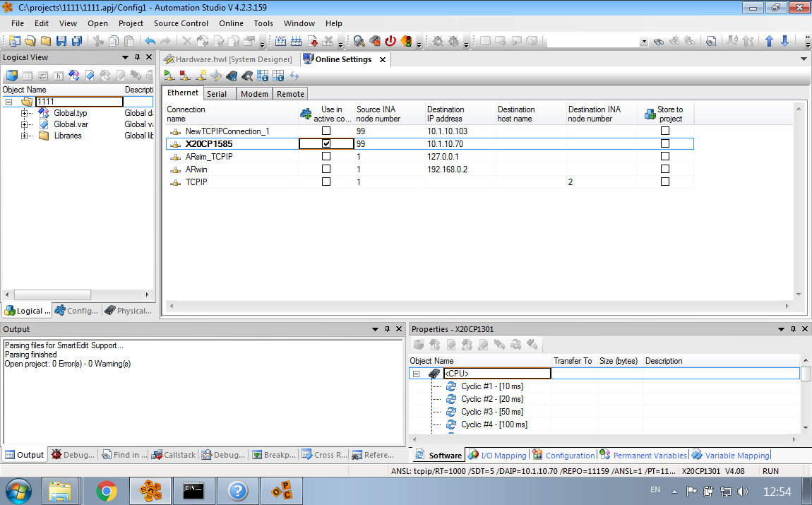Click the magnifier icon in main toolbar
This screenshot has height=505, width=812.
click(x=359, y=41)
